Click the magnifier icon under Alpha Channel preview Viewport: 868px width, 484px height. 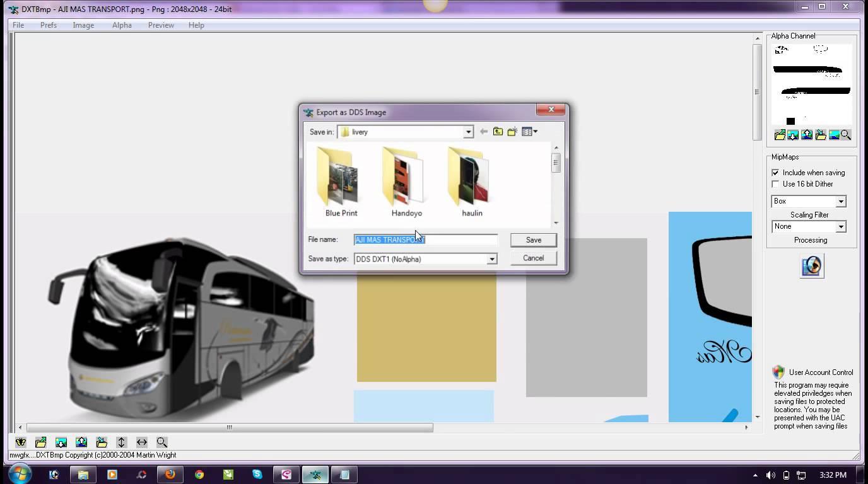[846, 135]
